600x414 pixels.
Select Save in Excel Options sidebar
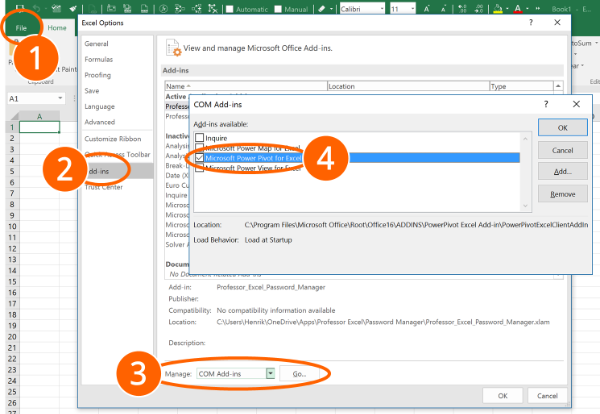coord(92,91)
